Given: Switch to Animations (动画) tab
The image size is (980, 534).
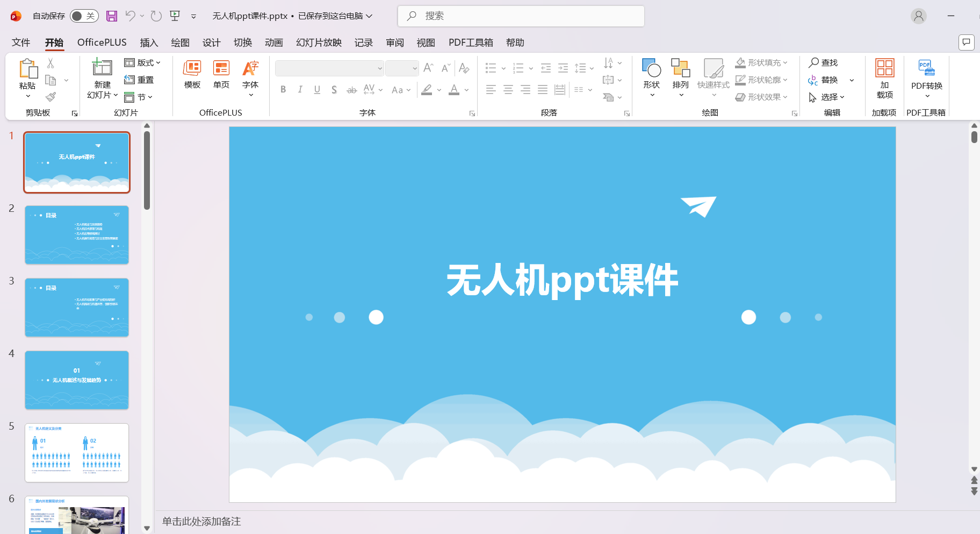Looking at the screenshot, I should (273, 42).
